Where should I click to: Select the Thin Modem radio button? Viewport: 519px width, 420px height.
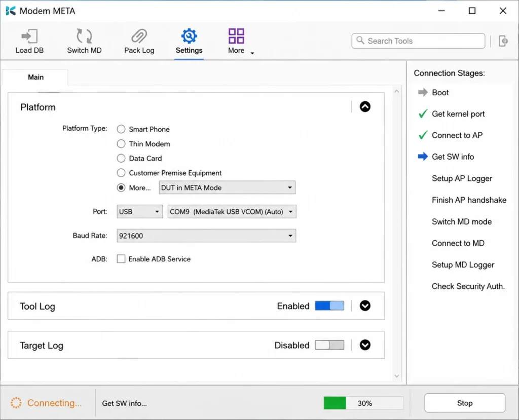point(121,144)
